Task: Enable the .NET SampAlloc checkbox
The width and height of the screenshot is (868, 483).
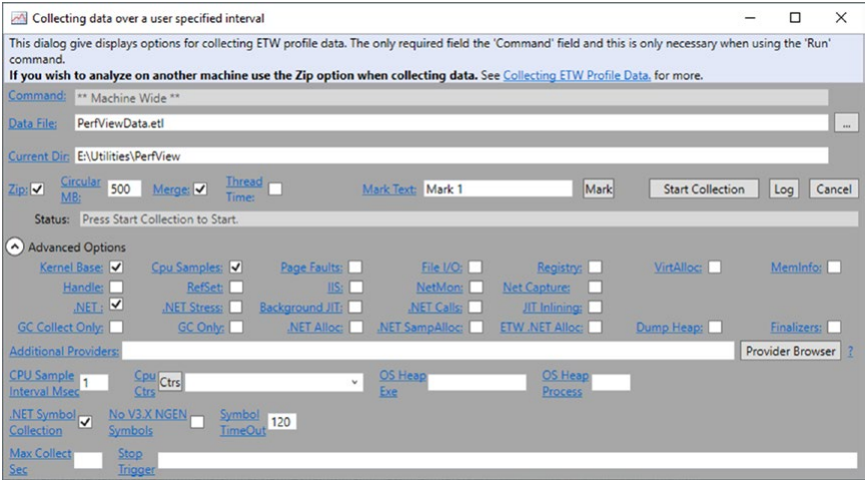Action: point(475,327)
